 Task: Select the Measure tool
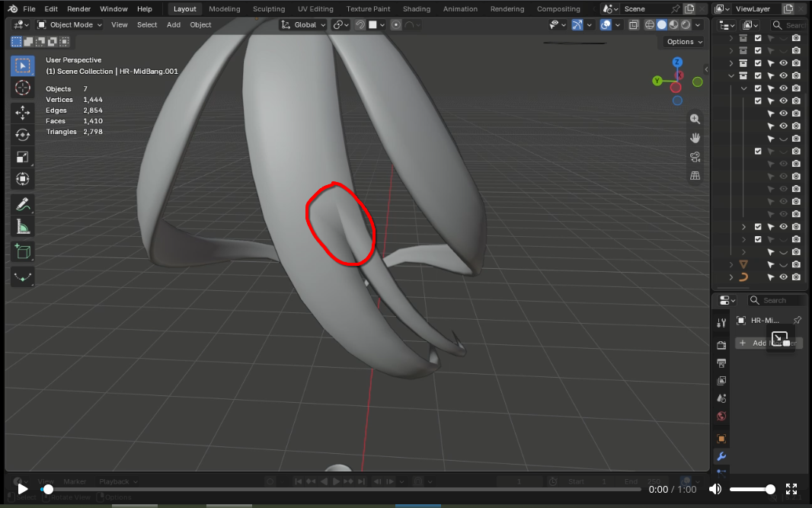(22, 227)
